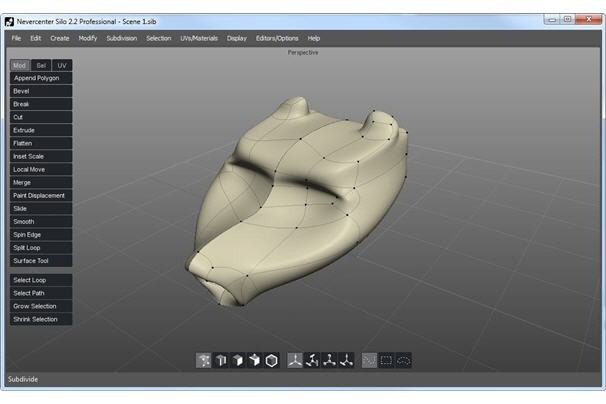
Task: Select the face selection mode icon
Action: coord(238,360)
